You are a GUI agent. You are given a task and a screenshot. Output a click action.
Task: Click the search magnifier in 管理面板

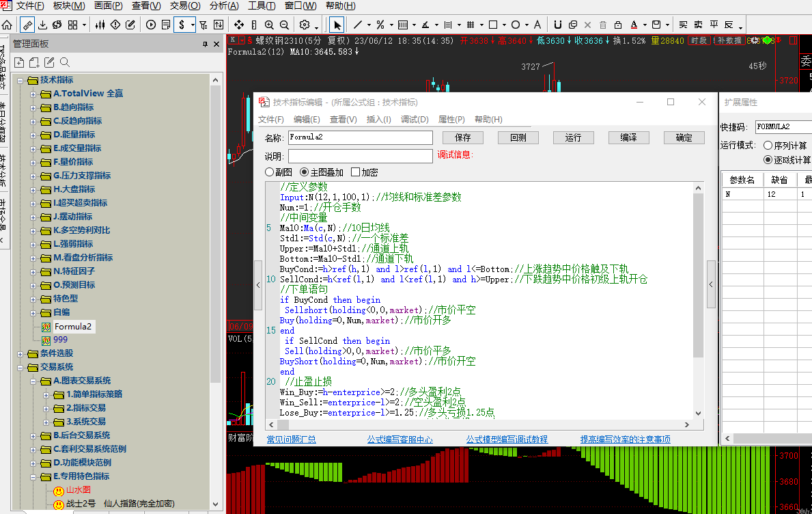[65, 63]
